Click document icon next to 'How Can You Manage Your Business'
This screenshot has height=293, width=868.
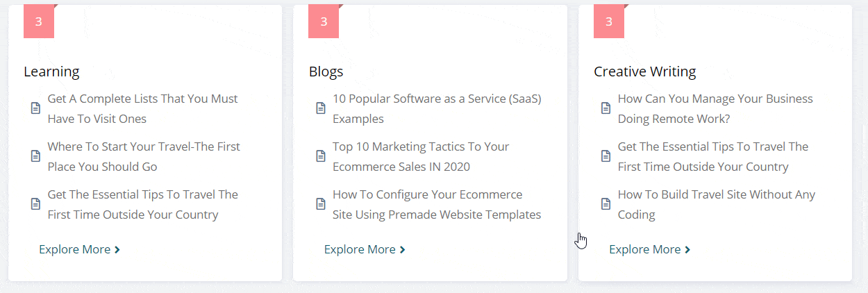pyautogui.click(x=606, y=108)
